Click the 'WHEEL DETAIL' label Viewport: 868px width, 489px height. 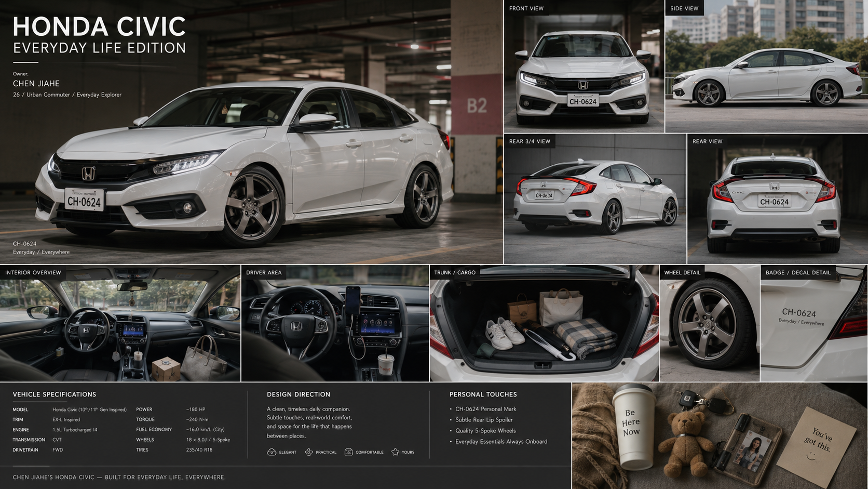coord(682,272)
